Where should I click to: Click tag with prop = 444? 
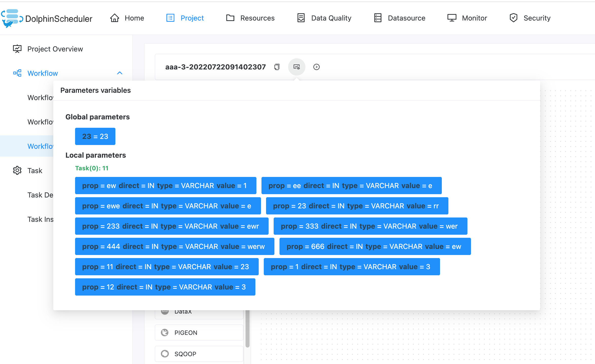174,246
